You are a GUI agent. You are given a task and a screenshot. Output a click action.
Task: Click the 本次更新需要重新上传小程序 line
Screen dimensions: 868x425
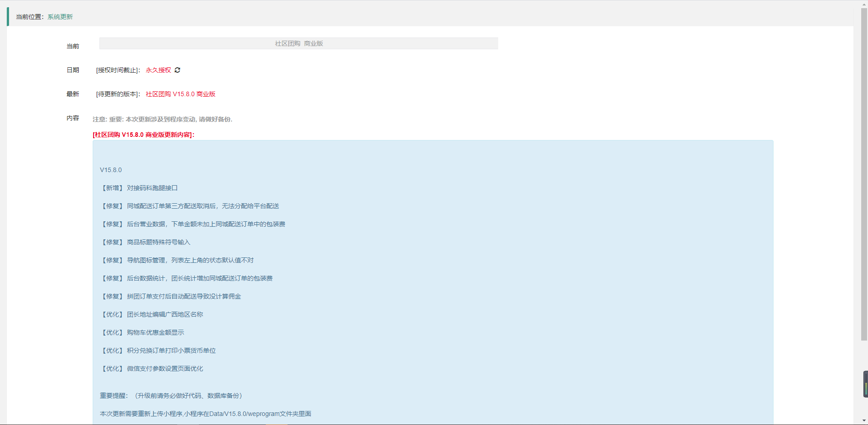(x=206, y=414)
